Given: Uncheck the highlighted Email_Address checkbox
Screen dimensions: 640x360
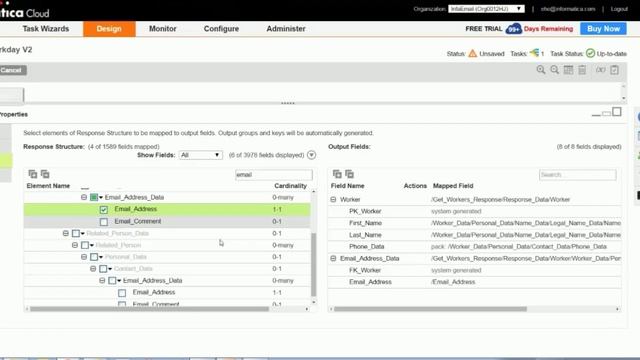Looking at the screenshot, I should (x=104, y=209).
